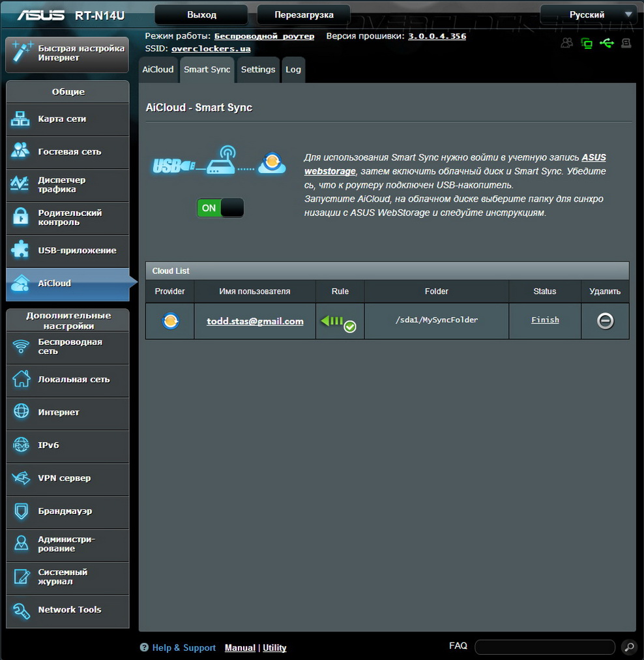Click the firmware version 3.0.0.4.356 link
The height and width of the screenshot is (660, 644).
coord(437,37)
